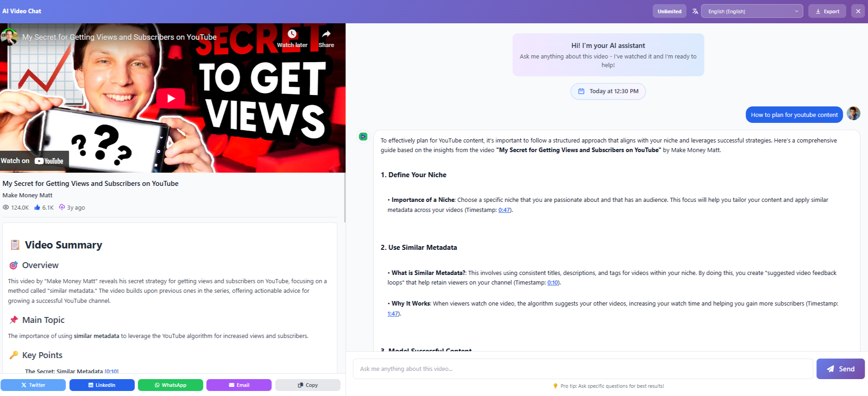868x396 pixels.
Task: Open the English language dropdown
Action: pyautogui.click(x=752, y=11)
